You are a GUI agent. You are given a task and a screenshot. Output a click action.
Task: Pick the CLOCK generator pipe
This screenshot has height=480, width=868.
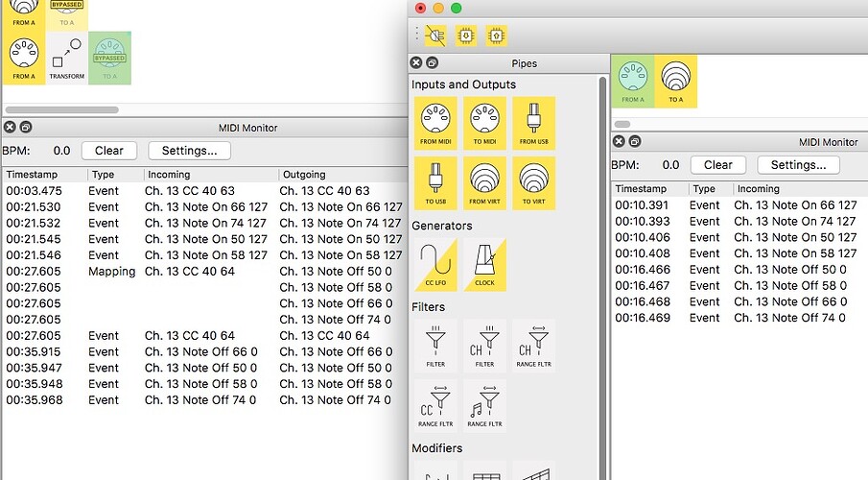click(485, 264)
